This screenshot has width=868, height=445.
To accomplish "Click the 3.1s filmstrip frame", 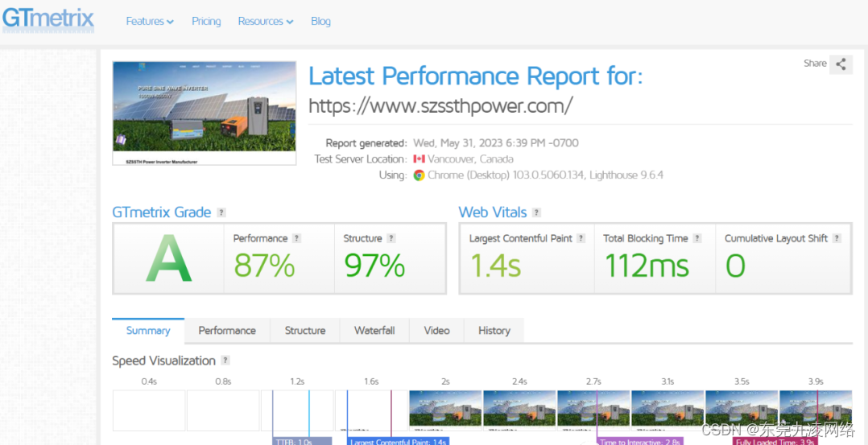I will [668, 410].
